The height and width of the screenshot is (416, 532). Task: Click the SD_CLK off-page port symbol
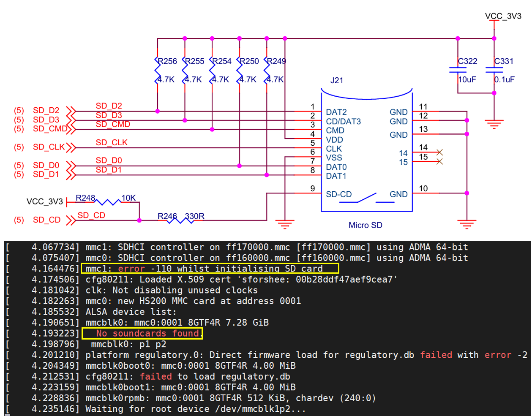click(71, 147)
